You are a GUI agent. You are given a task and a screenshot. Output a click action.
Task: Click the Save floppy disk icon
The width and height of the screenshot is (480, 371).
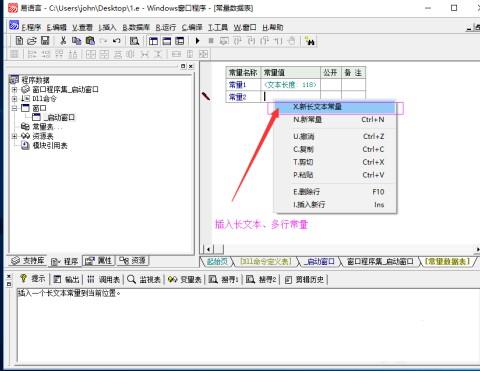pyautogui.click(x=45, y=41)
